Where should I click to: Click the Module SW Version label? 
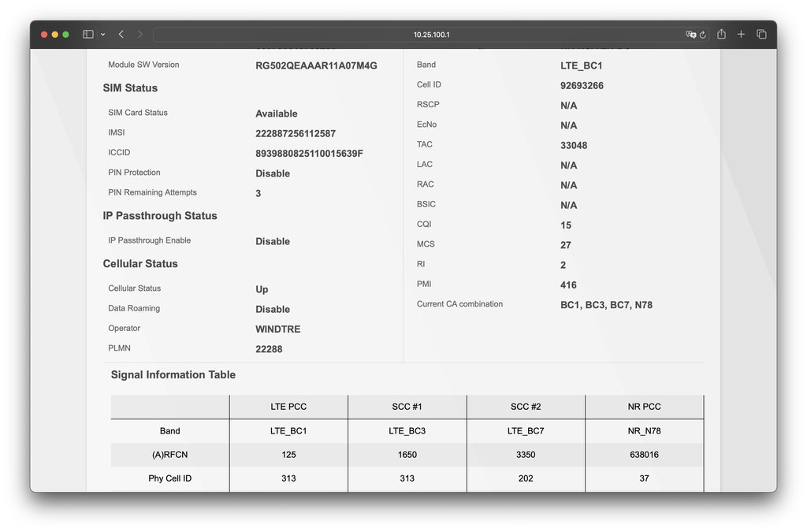coord(143,65)
